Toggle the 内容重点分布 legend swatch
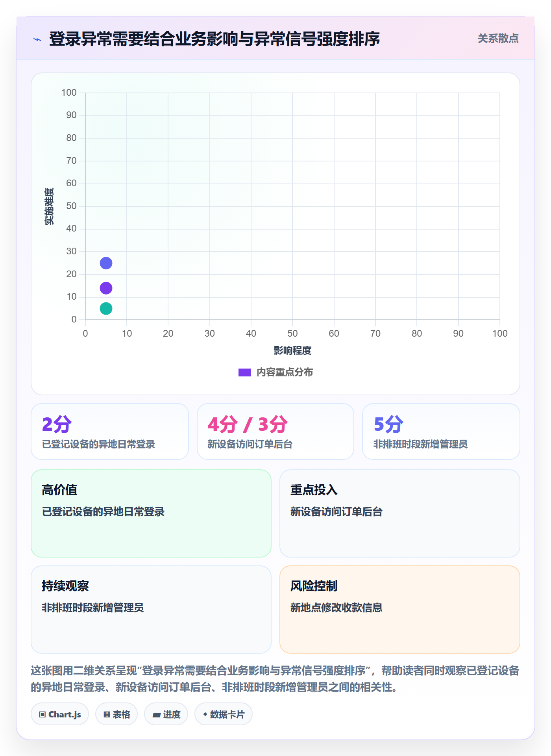Viewport: 551px width, 756px height. (244, 372)
